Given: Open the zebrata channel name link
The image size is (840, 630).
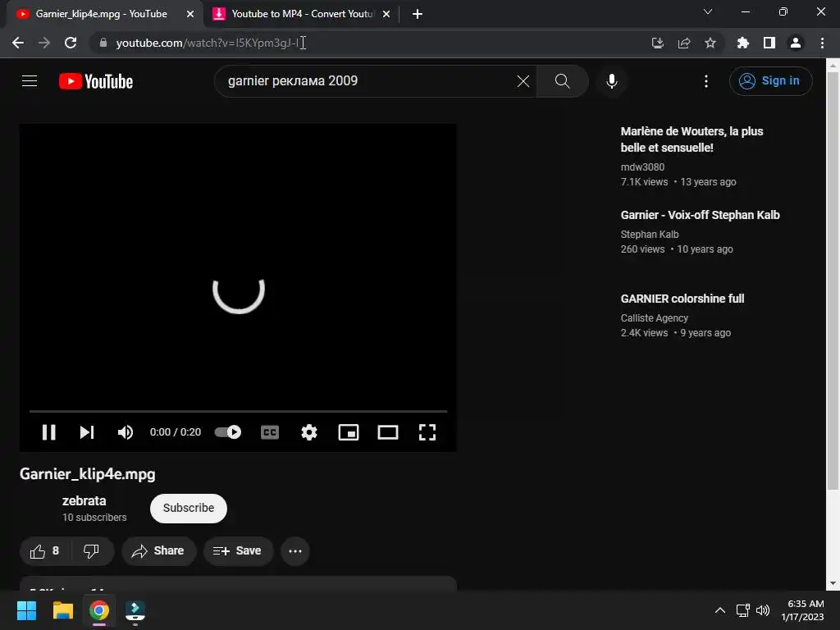Looking at the screenshot, I should tap(84, 501).
